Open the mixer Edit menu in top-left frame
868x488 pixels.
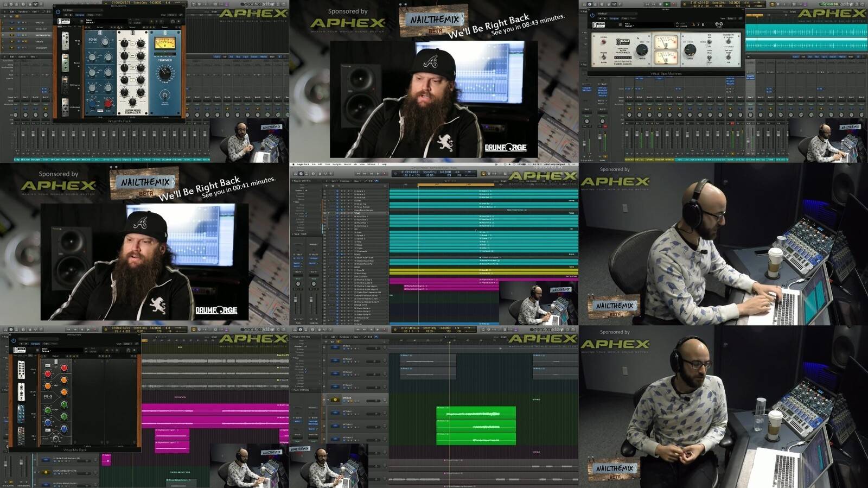[x=12, y=56]
